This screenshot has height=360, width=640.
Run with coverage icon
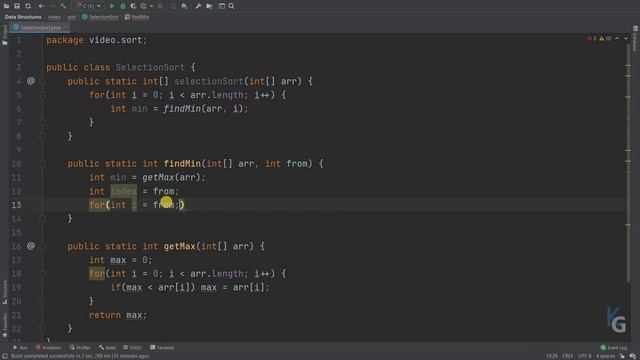[x=133, y=6]
